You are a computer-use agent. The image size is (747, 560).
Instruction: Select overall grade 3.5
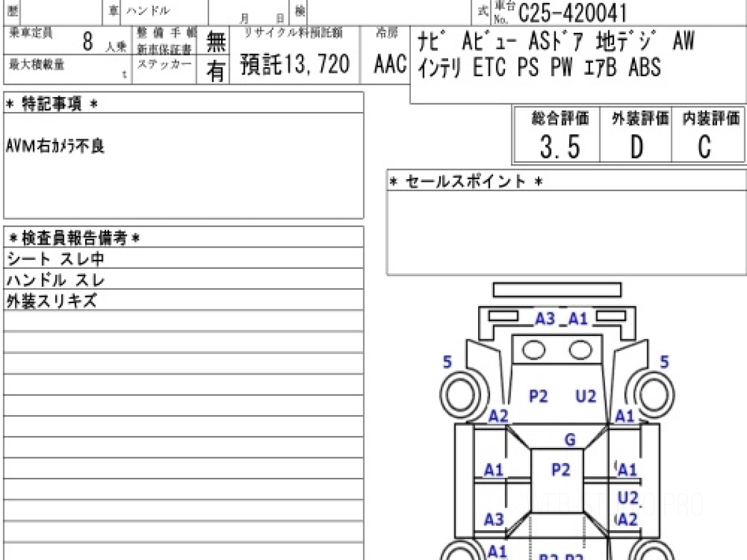(x=560, y=147)
